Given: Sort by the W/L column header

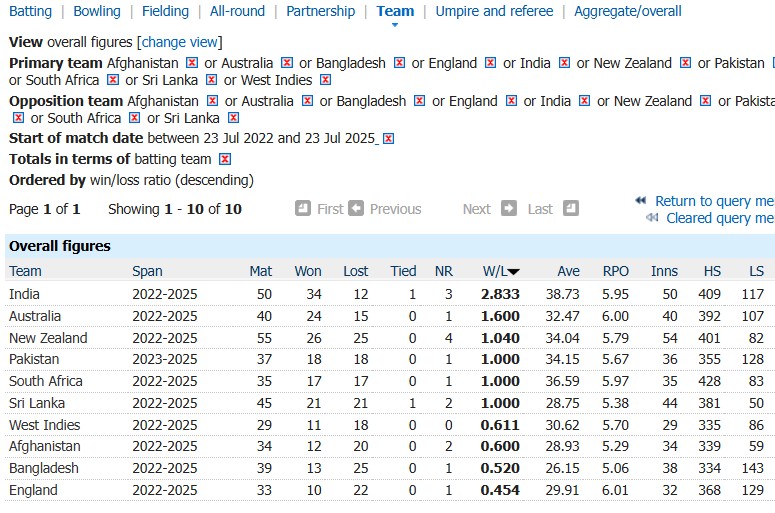Looking at the screenshot, I should pos(500,271).
